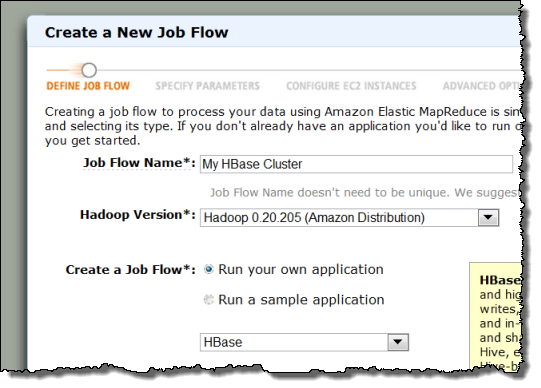This screenshot has height=388, width=541.
Task: Click the Job Flow Name input field
Action: tap(356, 164)
